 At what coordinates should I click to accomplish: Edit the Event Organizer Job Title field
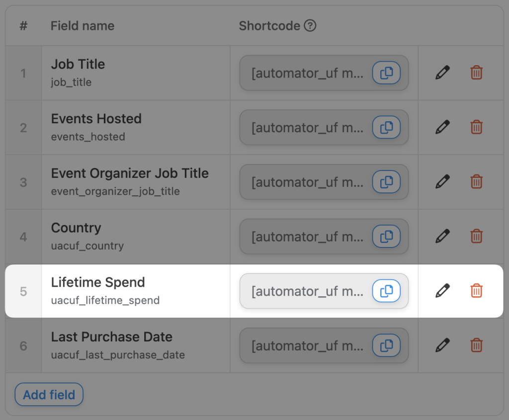442,181
